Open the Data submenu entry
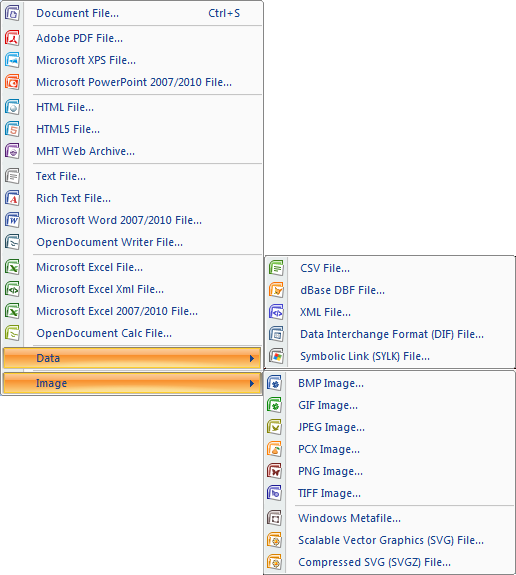Viewport: 516px width, 575px height. click(132, 358)
